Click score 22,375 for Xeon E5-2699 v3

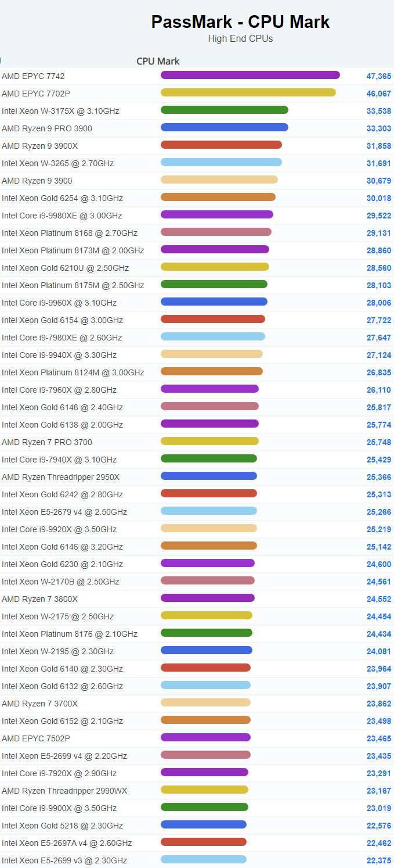pos(379,860)
